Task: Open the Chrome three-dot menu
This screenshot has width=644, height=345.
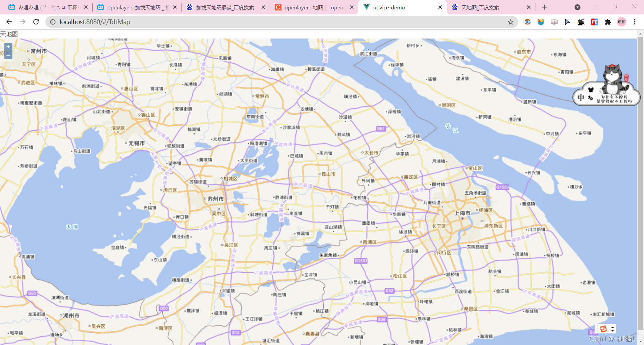Action: coord(635,22)
